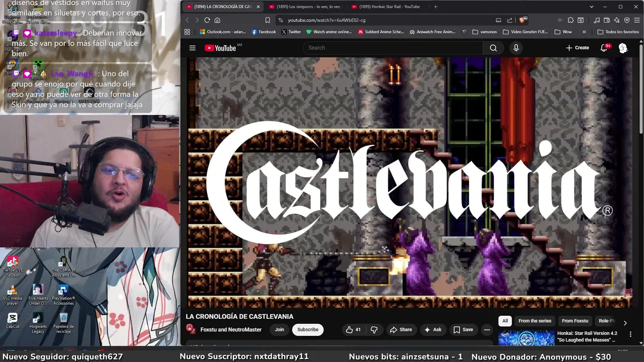The width and height of the screenshot is (644, 362).
Task: Open the Papelera de reciclaje icon
Action: 63,323
